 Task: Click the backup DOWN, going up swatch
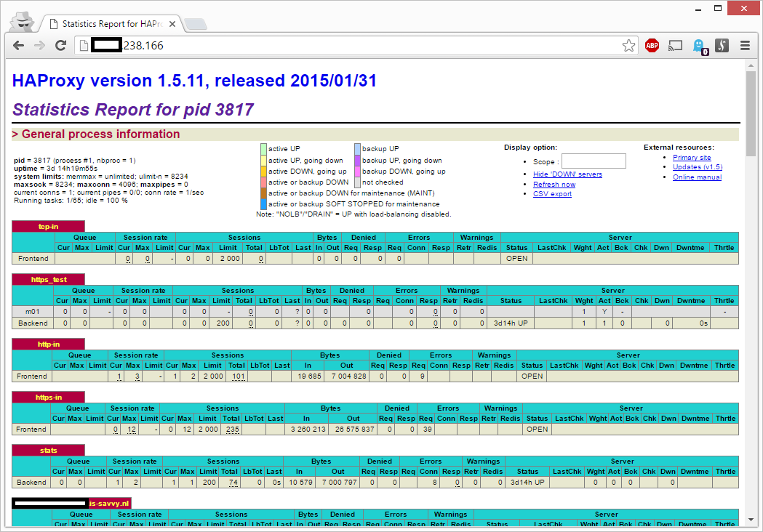click(357, 172)
